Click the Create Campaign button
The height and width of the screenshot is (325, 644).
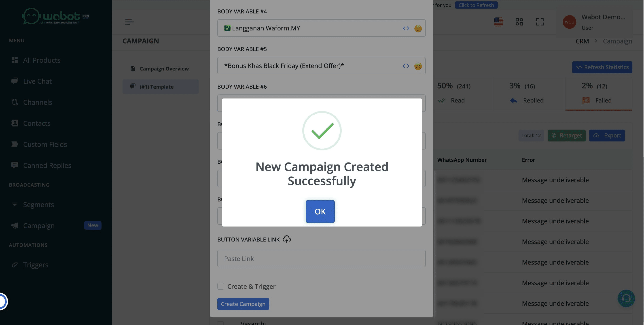coord(243,304)
